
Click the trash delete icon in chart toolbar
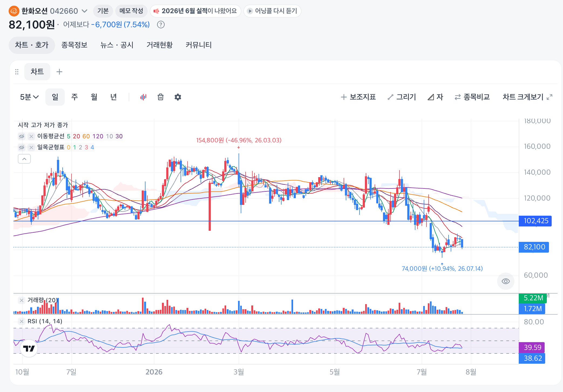(161, 97)
